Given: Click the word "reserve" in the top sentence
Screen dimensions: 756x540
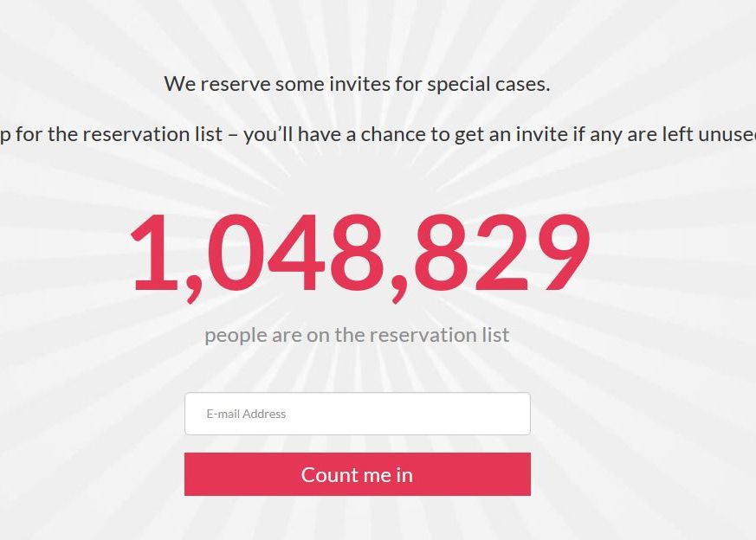Looking at the screenshot, I should click(236, 85).
